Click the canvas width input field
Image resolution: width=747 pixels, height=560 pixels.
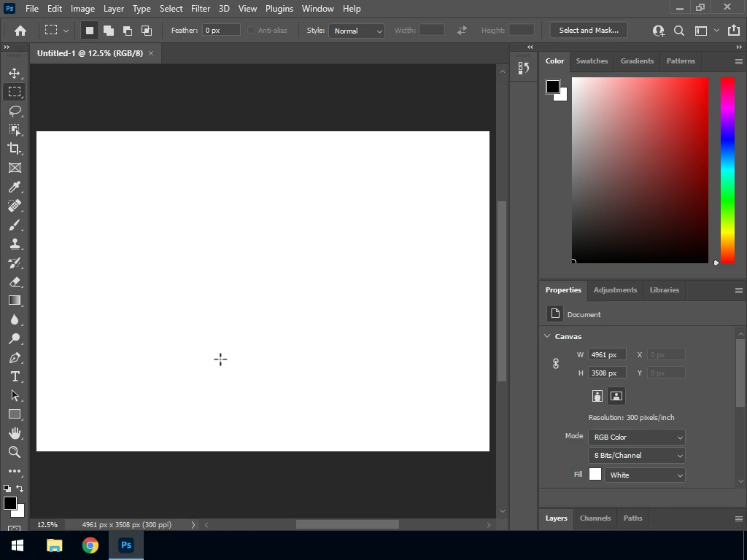(607, 354)
